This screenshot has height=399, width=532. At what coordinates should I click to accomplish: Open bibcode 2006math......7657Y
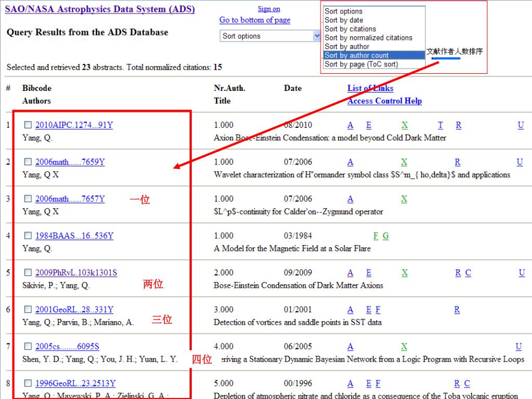70,199
